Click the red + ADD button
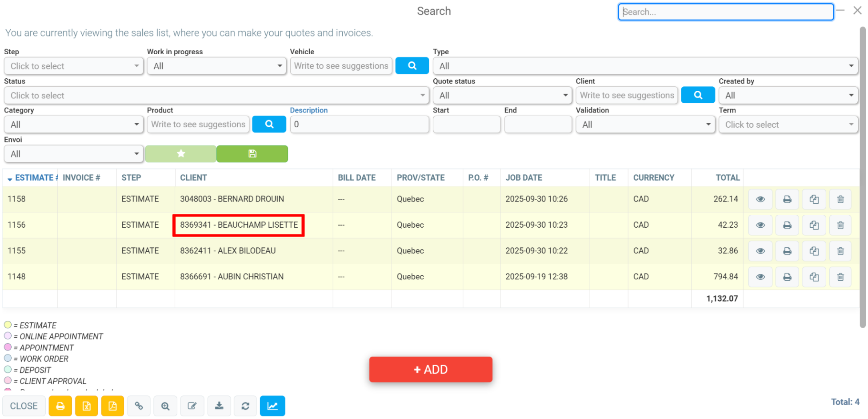 click(x=431, y=369)
